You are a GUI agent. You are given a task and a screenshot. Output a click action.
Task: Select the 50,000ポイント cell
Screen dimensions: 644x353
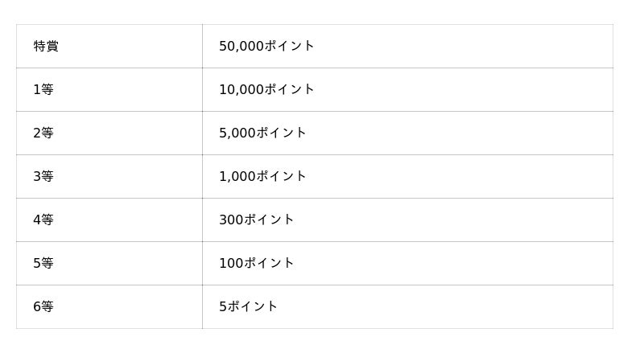point(266,47)
